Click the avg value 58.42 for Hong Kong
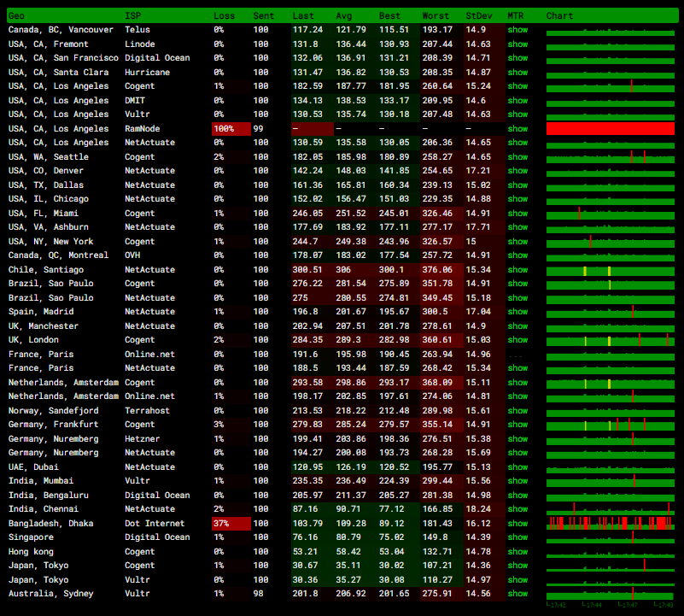 tap(348, 551)
